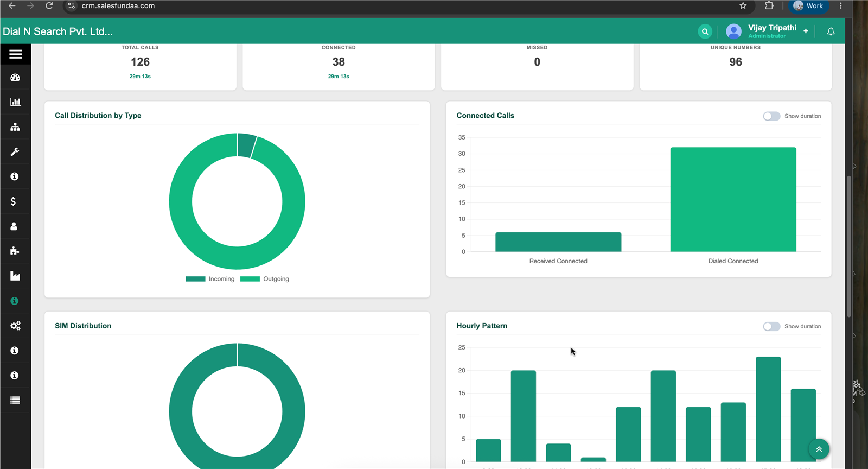
Task: Toggle Incoming legend in Call Distribution chart
Action: coord(210,279)
